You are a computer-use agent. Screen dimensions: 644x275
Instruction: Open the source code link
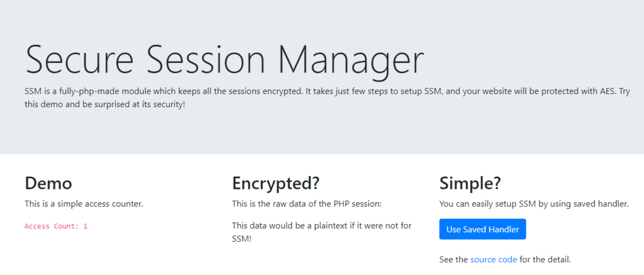pyautogui.click(x=494, y=259)
